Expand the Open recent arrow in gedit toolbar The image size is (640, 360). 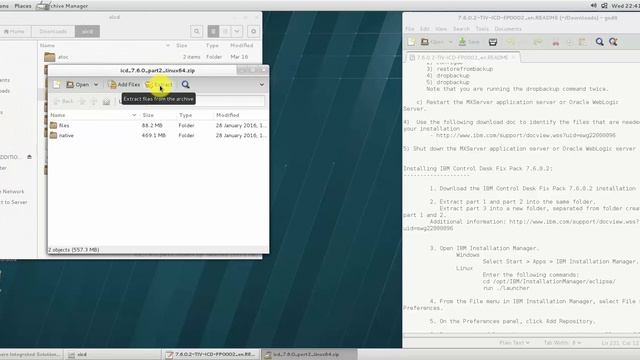(450, 42)
